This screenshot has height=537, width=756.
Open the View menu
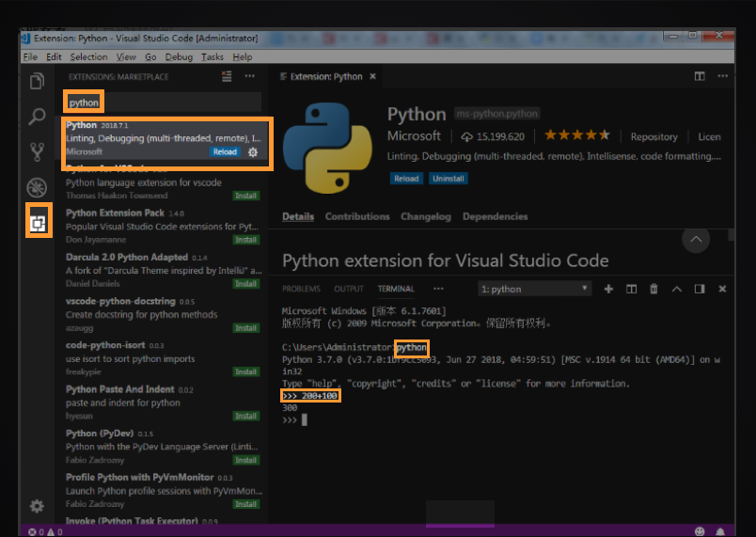point(126,56)
